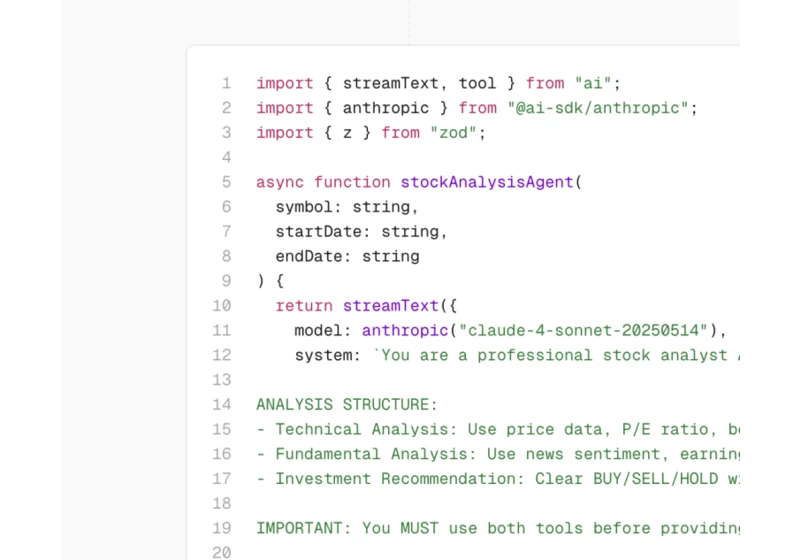Click the "{ anthropic }" import on line 2
Screen dimensions: 800x560
click(x=385, y=108)
